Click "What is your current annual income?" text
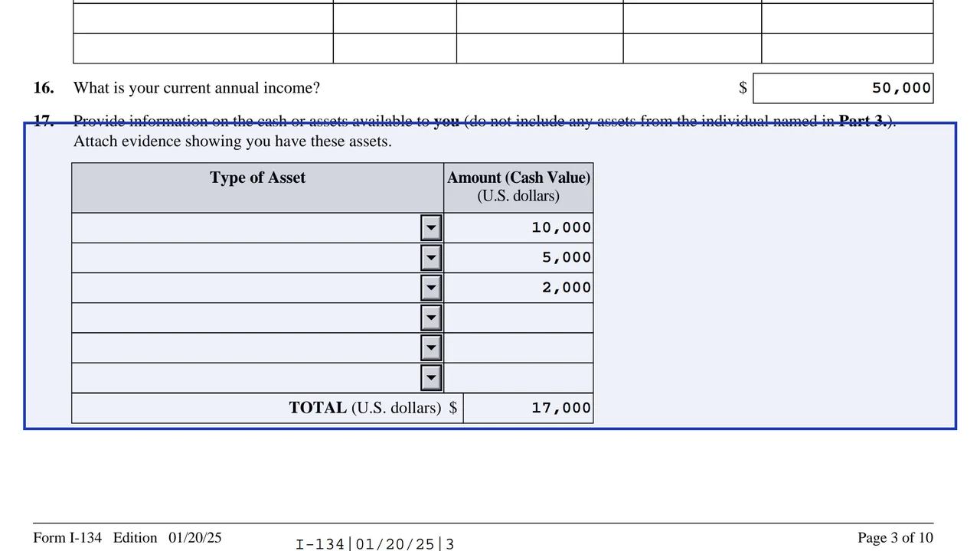Screen dimensions: 980x551 click(197, 88)
